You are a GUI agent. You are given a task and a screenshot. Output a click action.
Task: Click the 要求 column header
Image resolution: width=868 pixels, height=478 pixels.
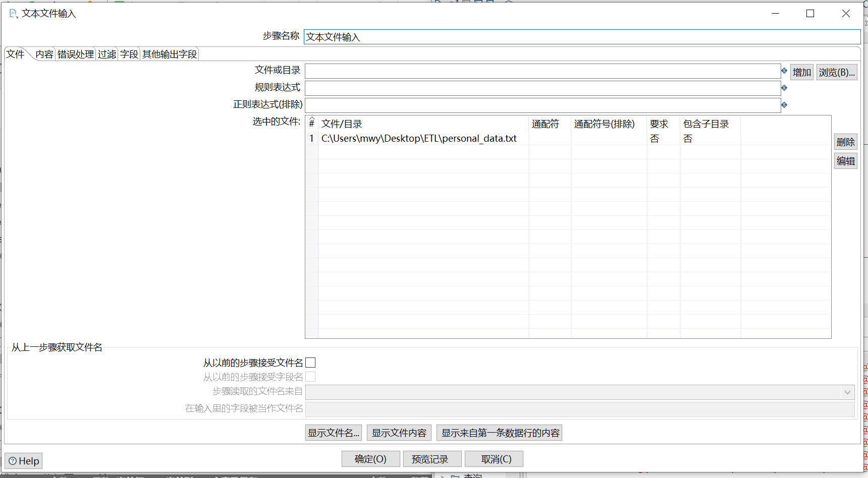click(664, 124)
